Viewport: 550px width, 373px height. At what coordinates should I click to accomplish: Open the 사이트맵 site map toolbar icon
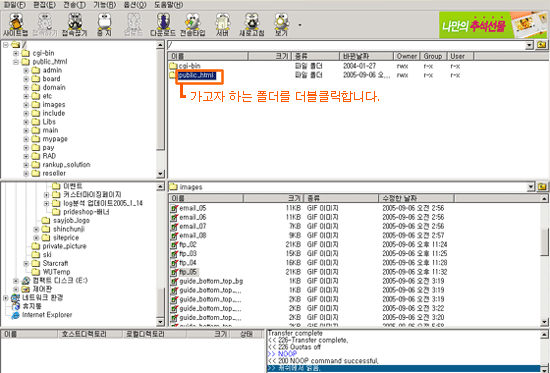click(15, 25)
